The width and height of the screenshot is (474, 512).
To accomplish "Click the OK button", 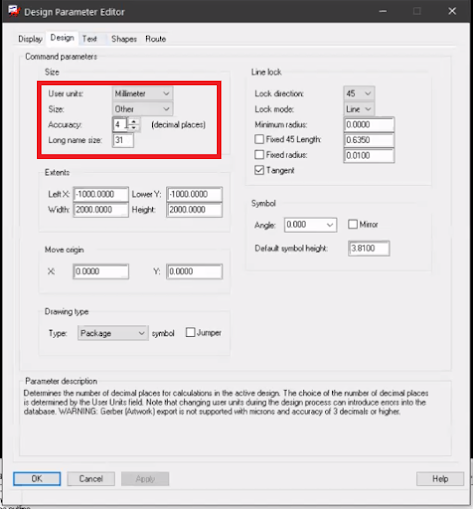I will [37, 479].
